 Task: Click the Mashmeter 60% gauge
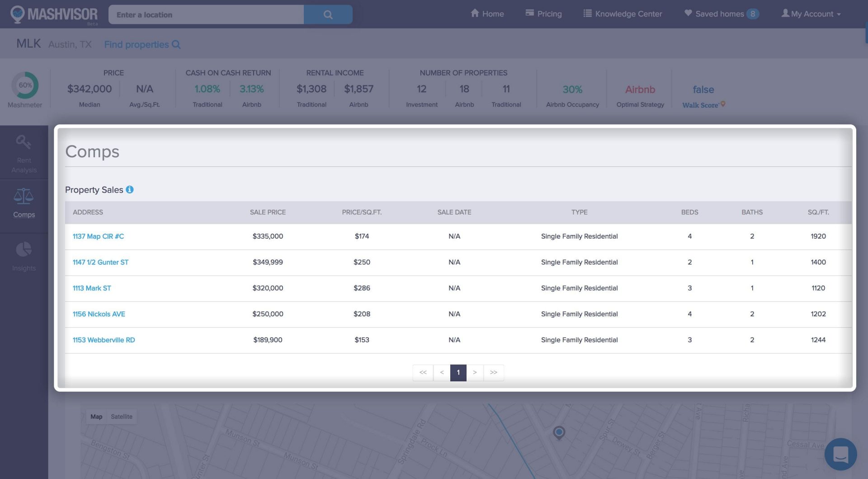click(25, 85)
